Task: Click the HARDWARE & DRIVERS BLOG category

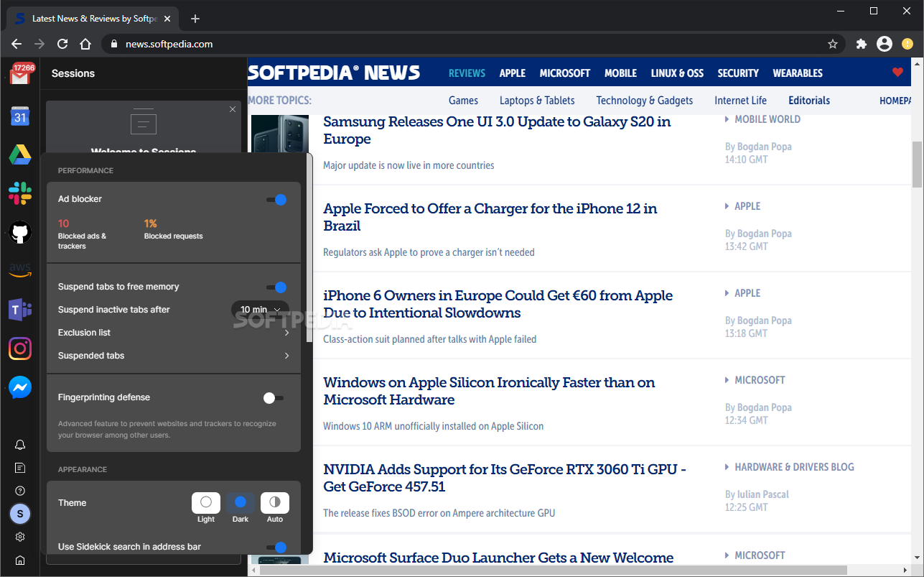Action: tap(794, 467)
